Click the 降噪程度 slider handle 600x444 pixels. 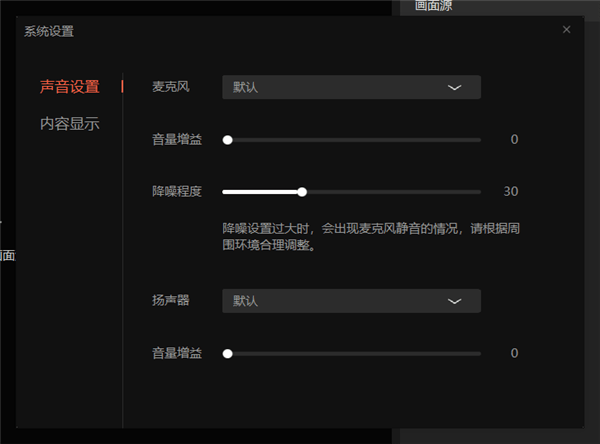(302, 192)
